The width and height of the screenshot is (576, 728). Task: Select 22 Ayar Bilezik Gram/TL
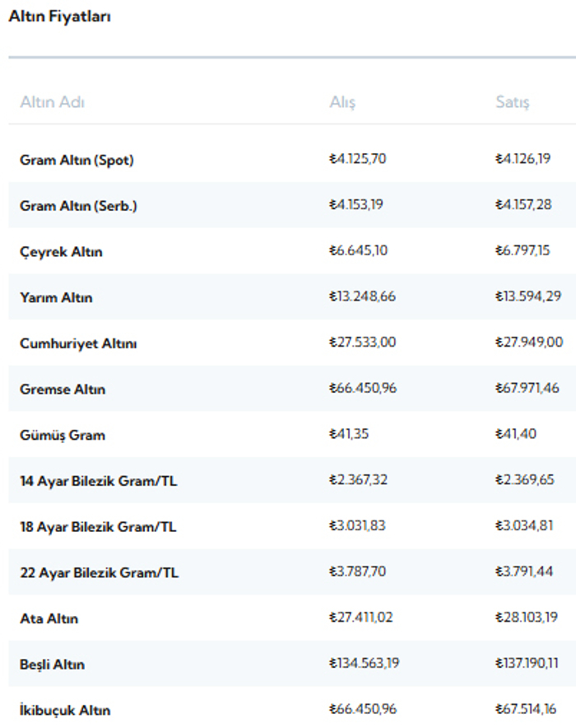click(292, 572)
